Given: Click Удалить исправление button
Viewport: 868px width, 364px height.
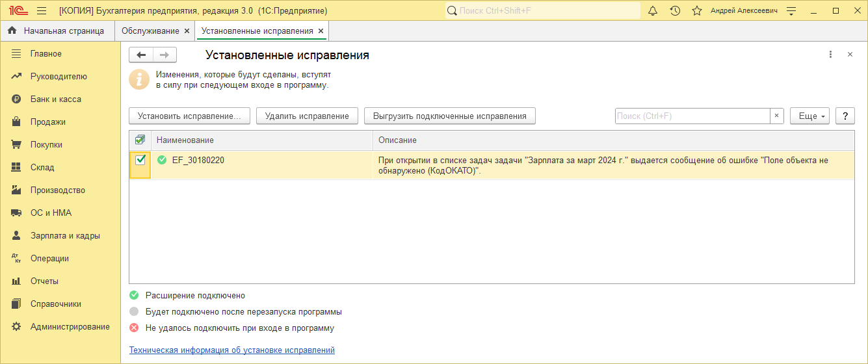Looking at the screenshot, I should [308, 116].
